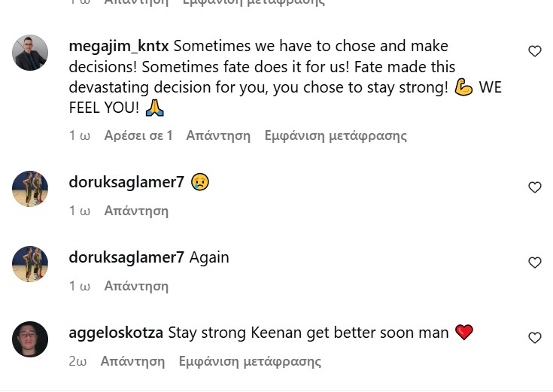
Task: Reply to aggeloskotza's comment
Action: click(x=132, y=361)
